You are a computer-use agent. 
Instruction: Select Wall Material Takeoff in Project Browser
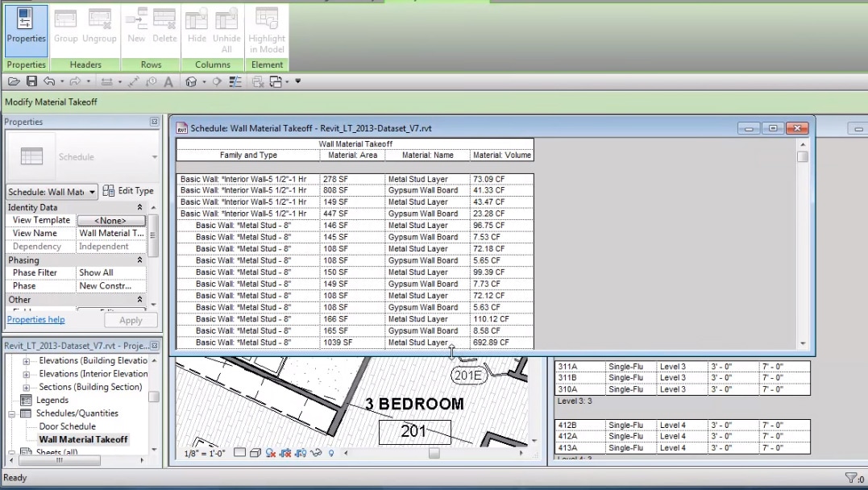[x=83, y=439]
